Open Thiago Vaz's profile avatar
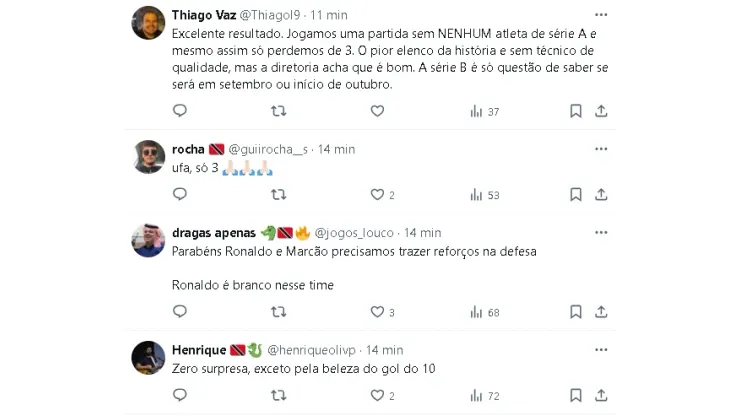The height and width of the screenshot is (416, 740). point(149,23)
